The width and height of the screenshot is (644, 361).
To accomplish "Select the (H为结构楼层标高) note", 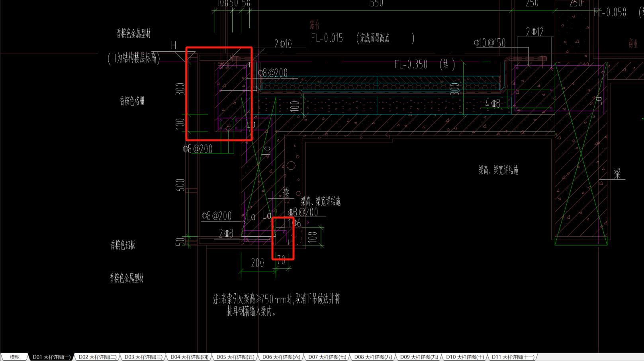I will click(134, 58).
